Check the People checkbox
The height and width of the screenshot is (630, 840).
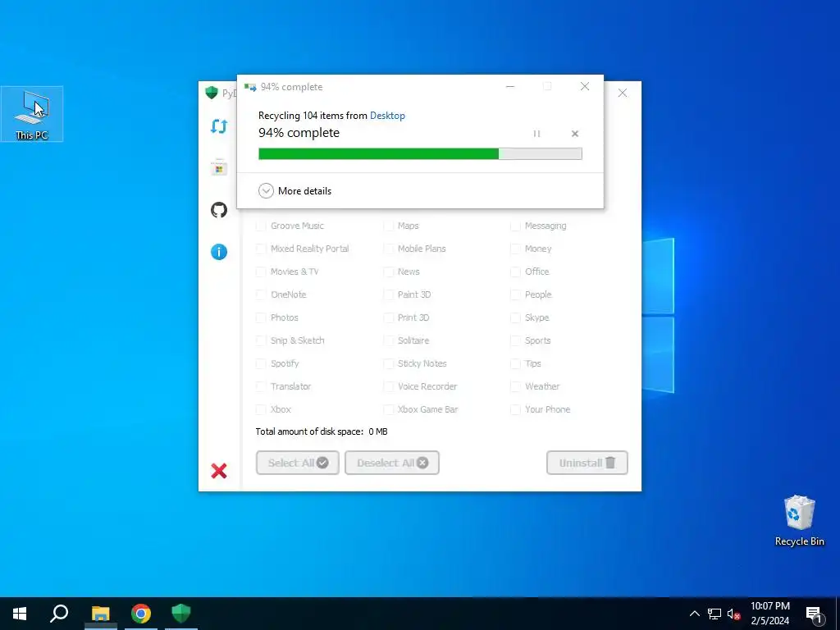(x=515, y=294)
